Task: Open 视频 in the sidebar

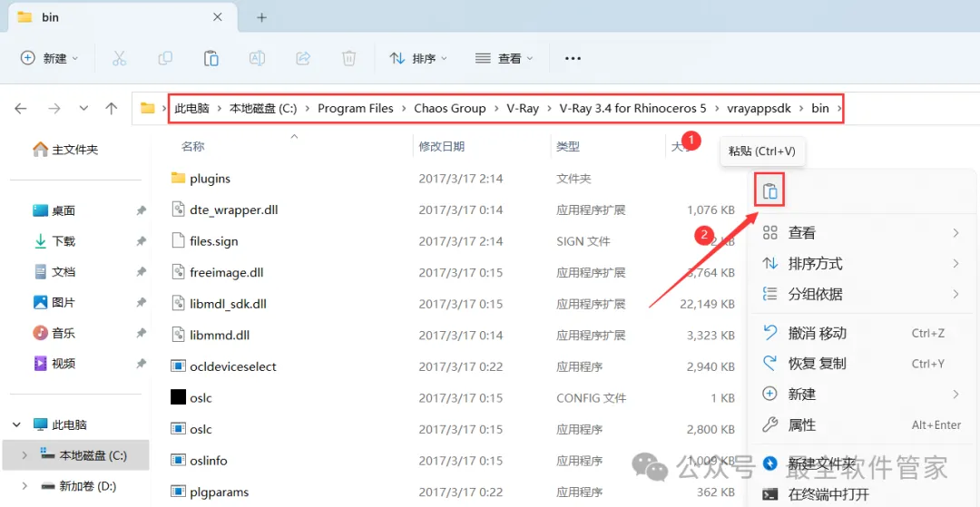Action: click(54, 363)
